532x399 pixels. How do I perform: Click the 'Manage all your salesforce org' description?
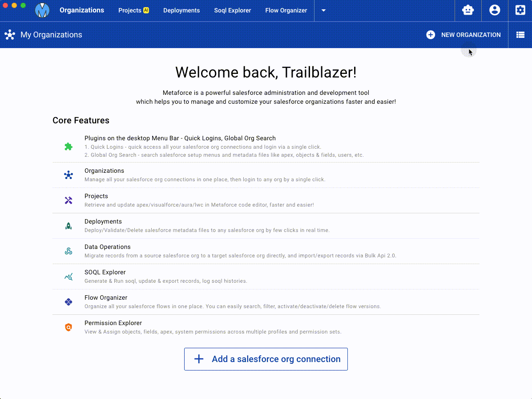click(205, 179)
